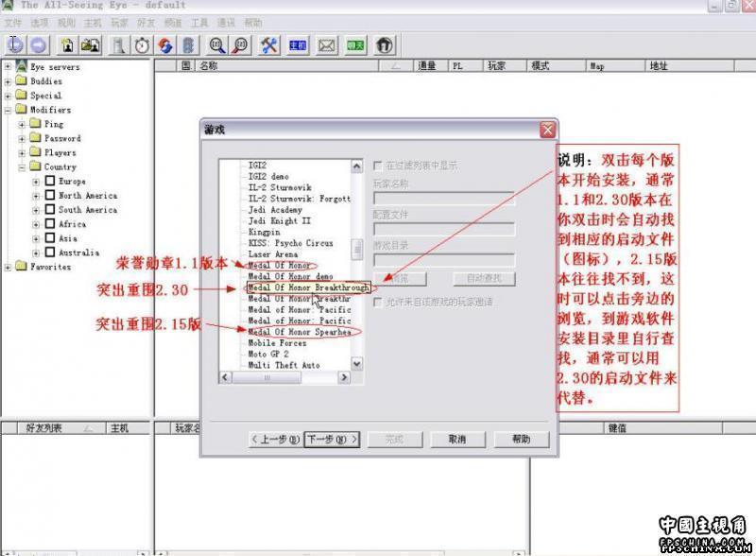Image resolution: width=756 pixels, height=556 pixels.
Task: Select Jedi Academy in the game list
Action: pos(275,210)
